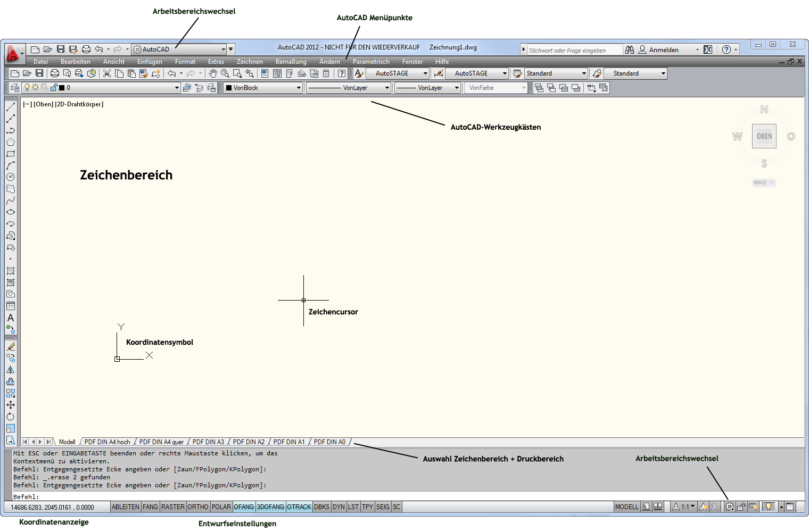Click the Rotate modify tool
Screen dimensions: 809x532
(x=11, y=417)
